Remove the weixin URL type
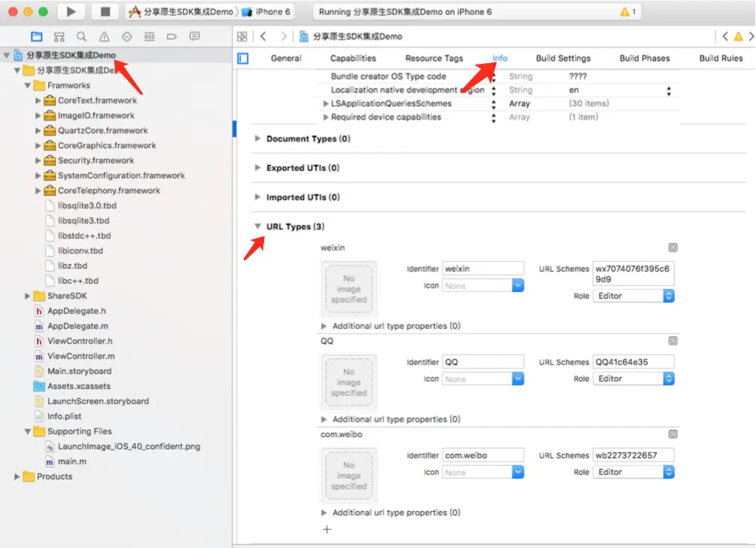The width and height of the screenshot is (756, 548). 673,248
